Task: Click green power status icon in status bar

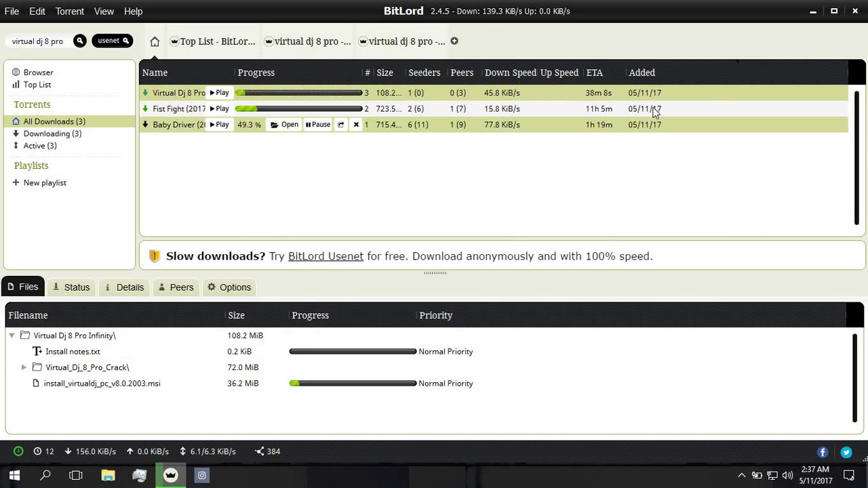Action: click(x=18, y=451)
